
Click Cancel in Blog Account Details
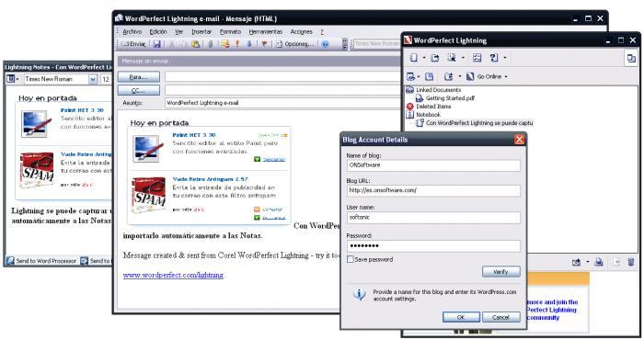pyautogui.click(x=501, y=317)
